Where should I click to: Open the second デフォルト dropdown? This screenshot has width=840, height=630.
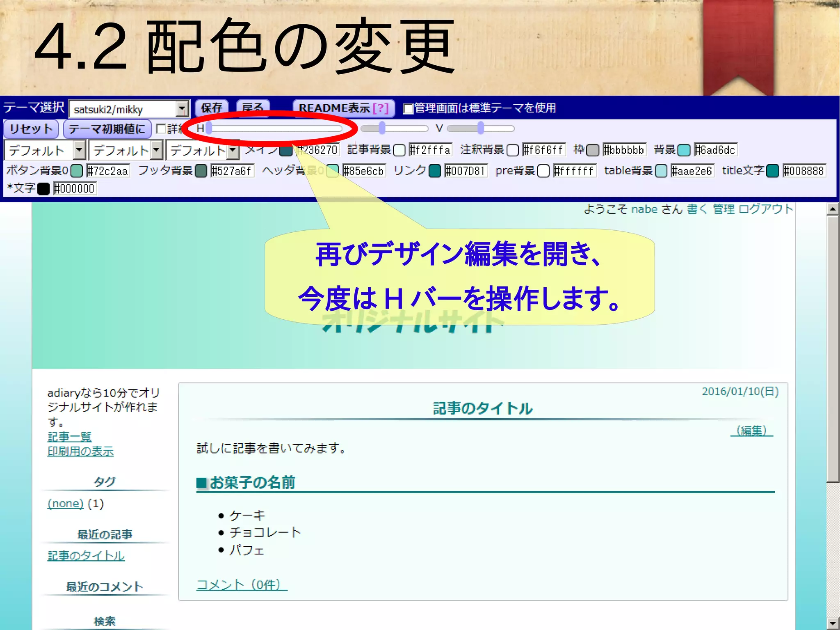(x=126, y=150)
